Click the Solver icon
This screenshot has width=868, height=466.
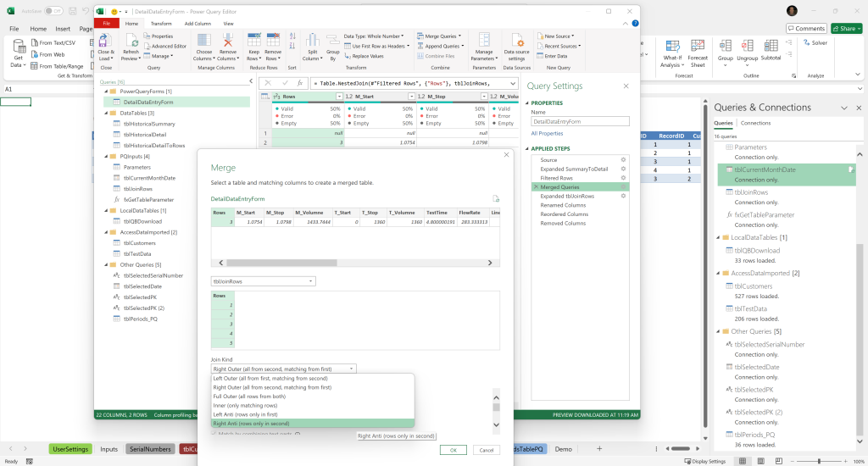click(x=815, y=42)
